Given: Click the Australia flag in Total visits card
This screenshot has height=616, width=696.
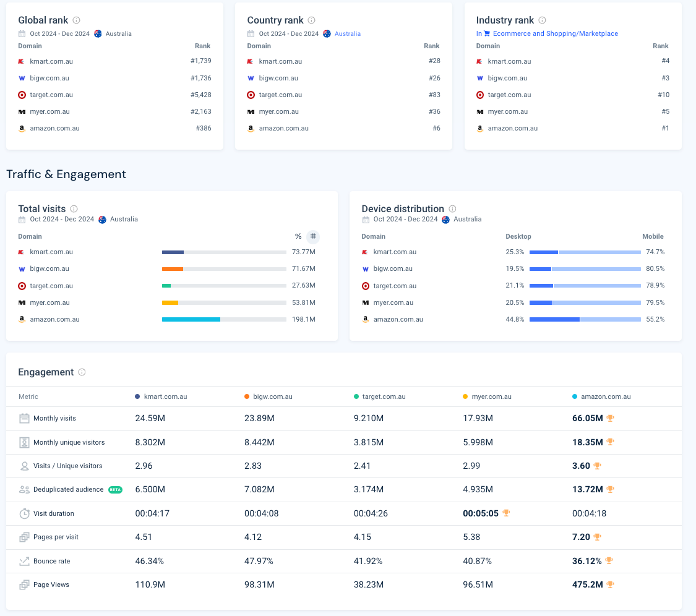Looking at the screenshot, I should 102,219.
